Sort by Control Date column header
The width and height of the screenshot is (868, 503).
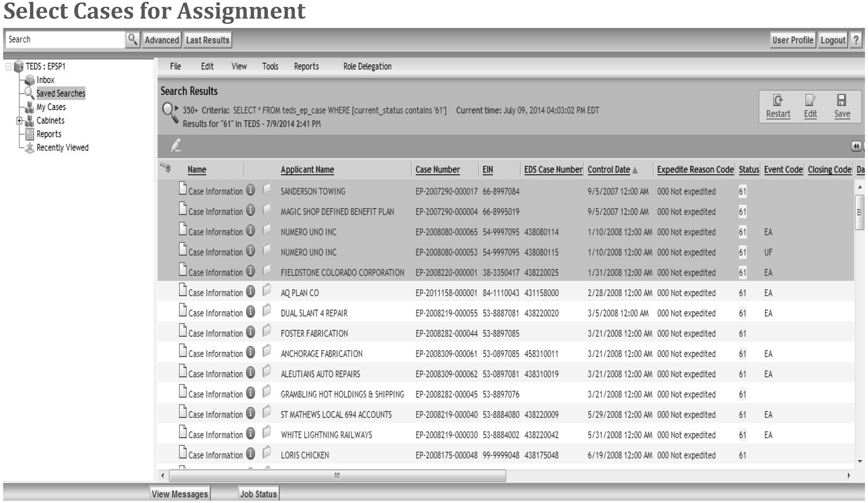tap(609, 170)
